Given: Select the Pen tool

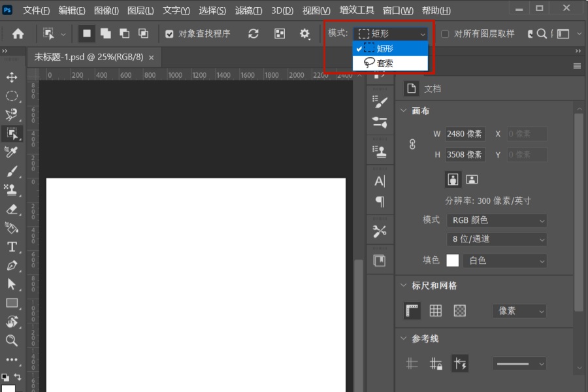Looking at the screenshot, I should [x=12, y=265].
